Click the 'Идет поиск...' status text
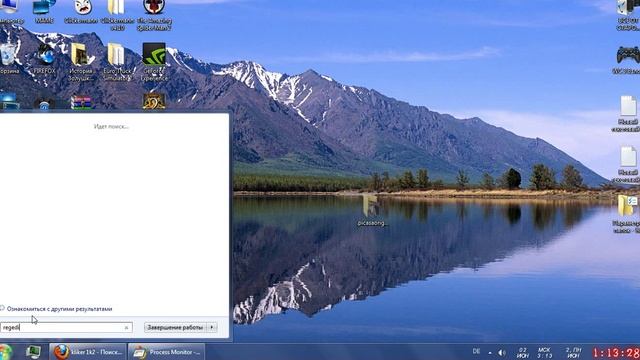Viewport: 640px width, 360px height. click(x=111, y=127)
